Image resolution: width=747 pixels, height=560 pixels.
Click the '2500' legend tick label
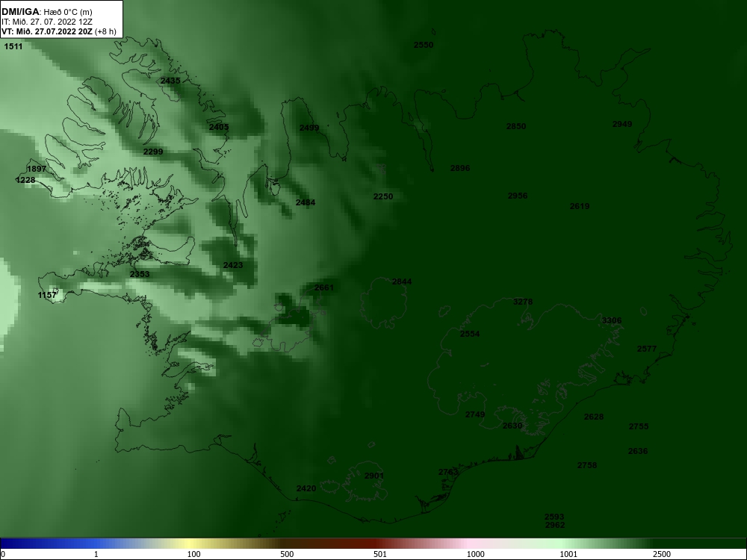662,554
